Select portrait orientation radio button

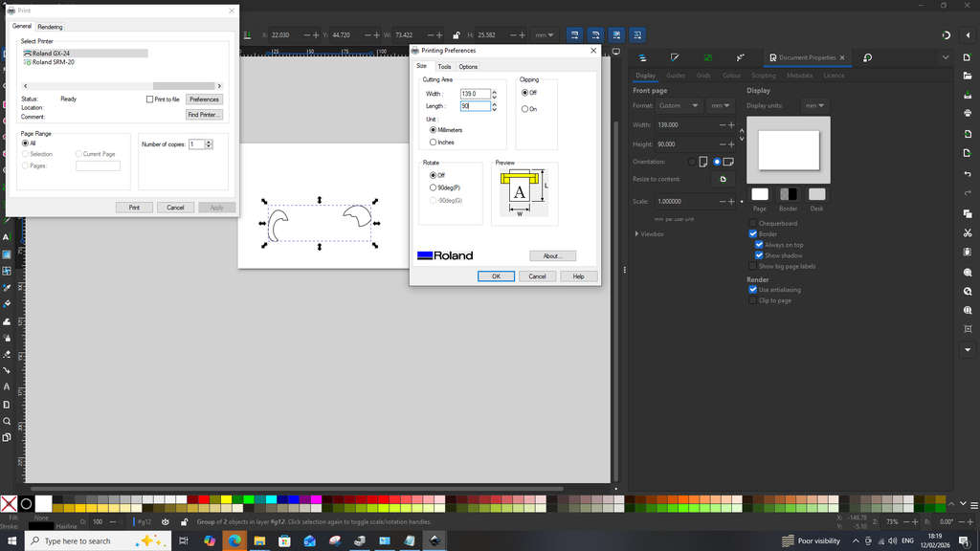click(x=692, y=162)
